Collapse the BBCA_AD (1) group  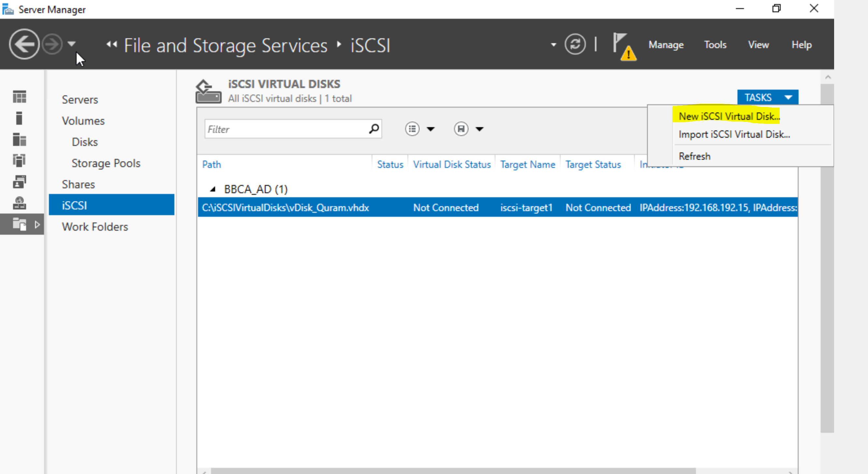point(213,189)
